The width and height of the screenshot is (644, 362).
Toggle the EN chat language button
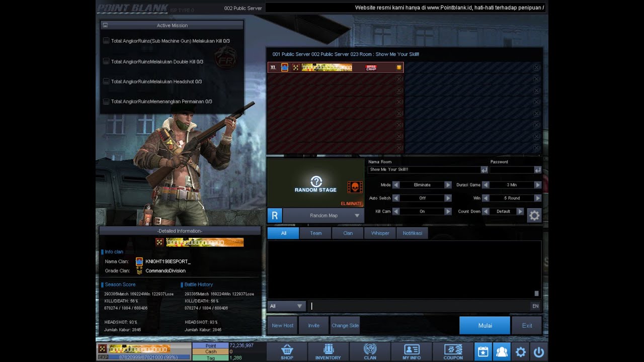535,306
